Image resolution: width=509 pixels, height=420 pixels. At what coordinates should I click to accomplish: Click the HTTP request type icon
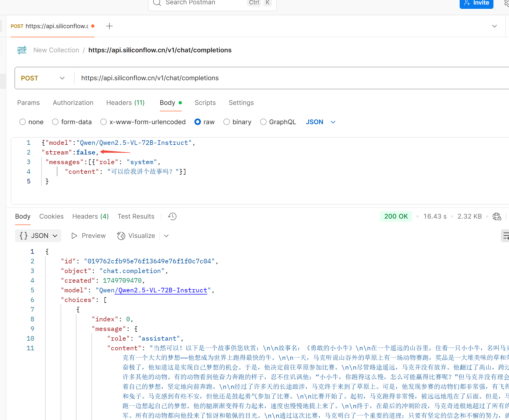point(22,50)
